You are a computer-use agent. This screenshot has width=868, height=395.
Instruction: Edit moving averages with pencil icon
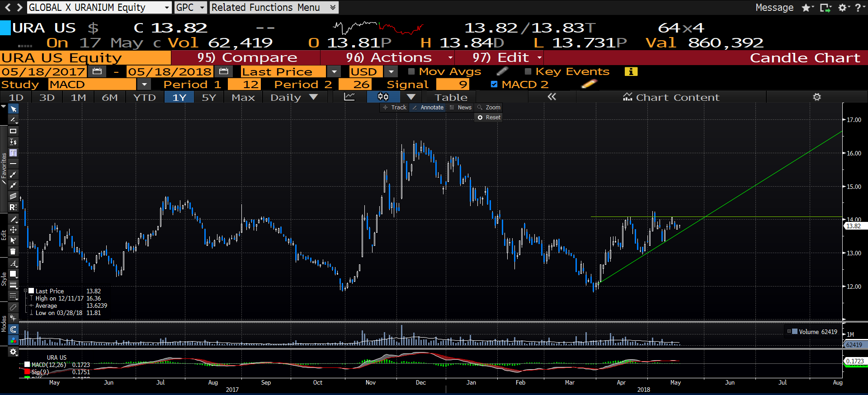click(x=502, y=71)
